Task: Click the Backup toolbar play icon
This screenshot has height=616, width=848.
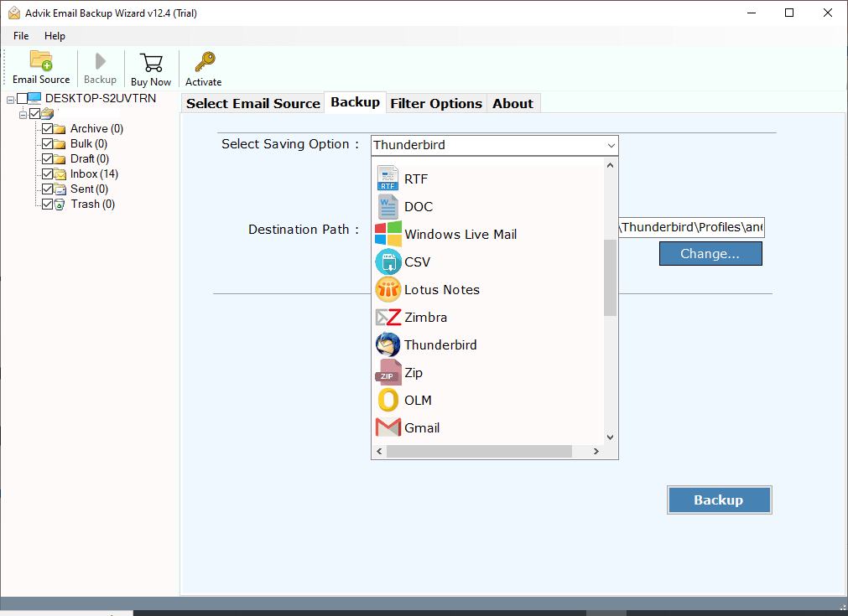Action: click(x=100, y=61)
